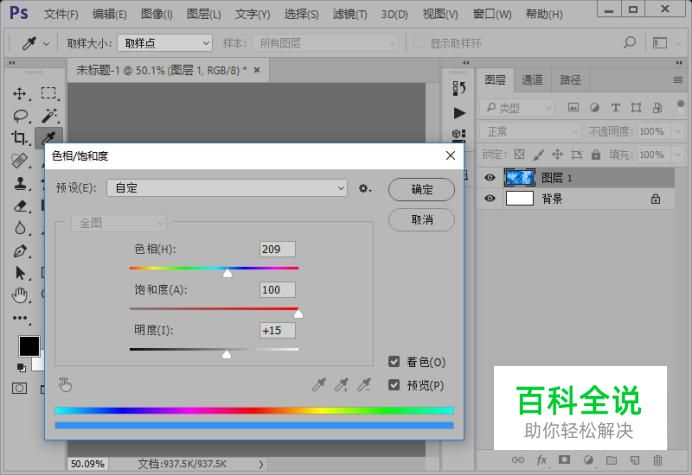The width and height of the screenshot is (692, 475).
Task: Open the 滤镜(T) menu
Action: (x=350, y=14)
